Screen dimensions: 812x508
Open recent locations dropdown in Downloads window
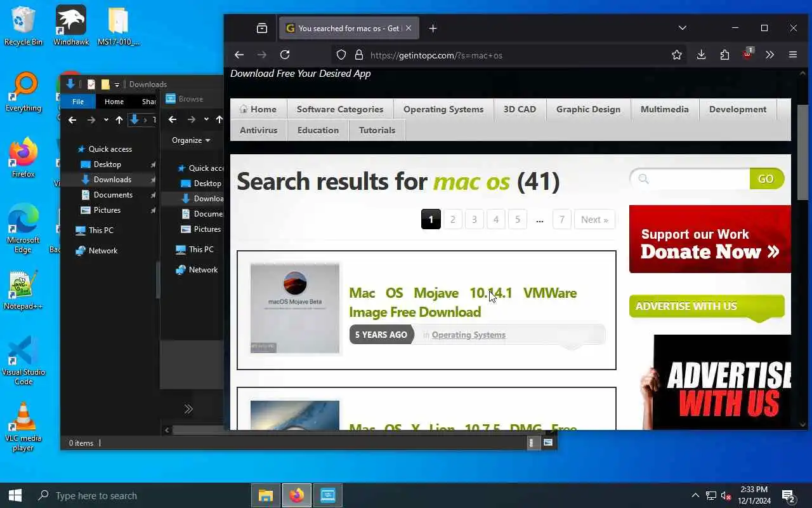coord(106,119)
